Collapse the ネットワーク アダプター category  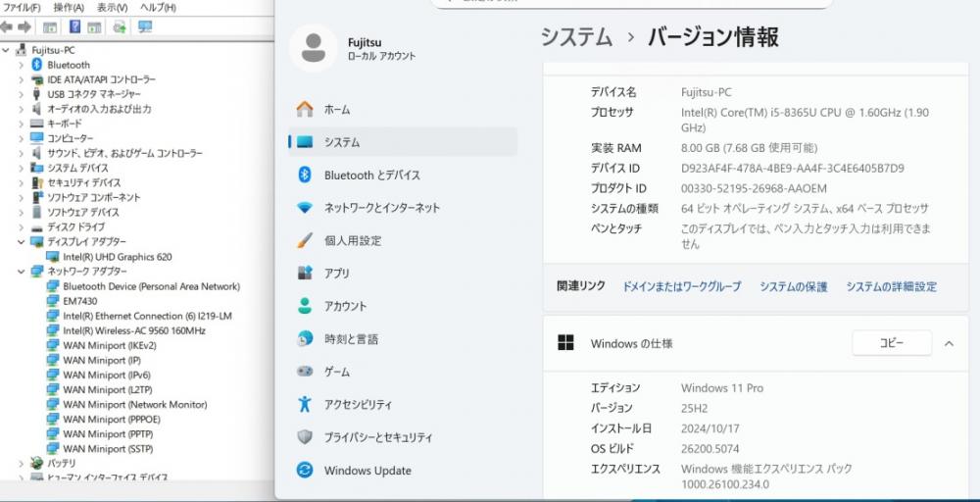[22, 272]
